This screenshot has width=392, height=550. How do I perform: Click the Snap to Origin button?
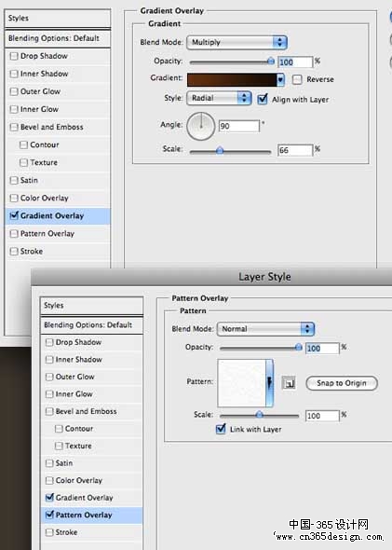click(342, 383)
